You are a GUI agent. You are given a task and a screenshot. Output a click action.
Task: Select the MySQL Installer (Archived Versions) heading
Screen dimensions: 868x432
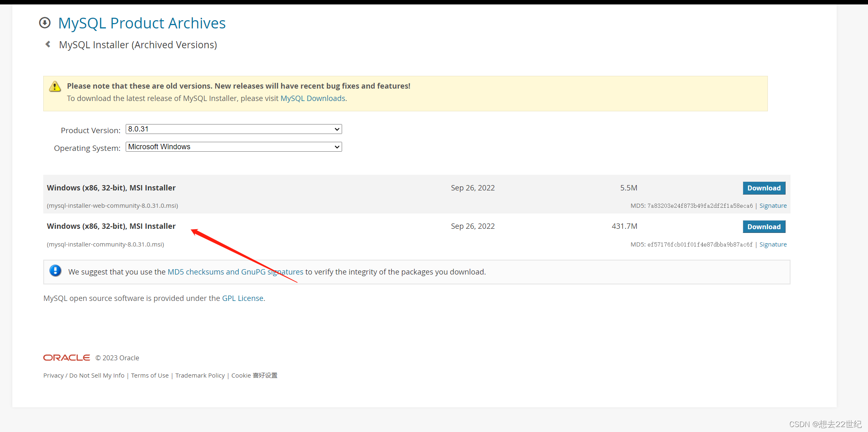[138, 45]
